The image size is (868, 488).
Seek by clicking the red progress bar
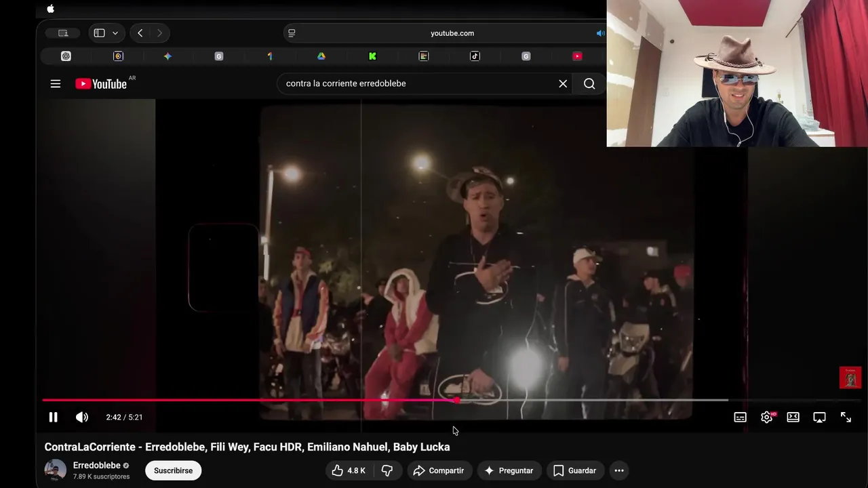point(250,400)
